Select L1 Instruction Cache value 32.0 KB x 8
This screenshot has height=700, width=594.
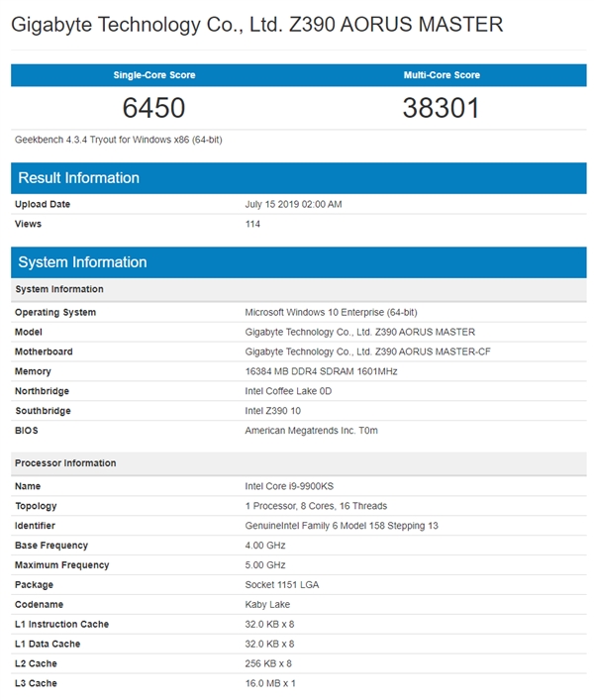click(269, 624)
